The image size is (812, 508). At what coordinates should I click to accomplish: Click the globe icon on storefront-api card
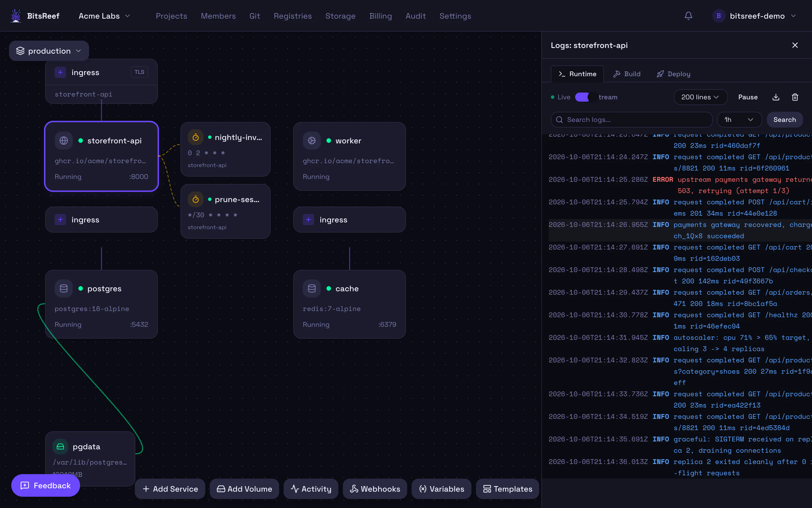(x=64, y=141)
